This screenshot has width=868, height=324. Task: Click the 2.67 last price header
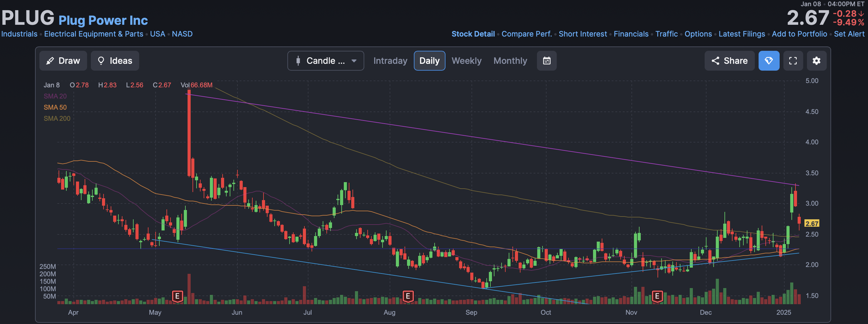pos(808,18)
